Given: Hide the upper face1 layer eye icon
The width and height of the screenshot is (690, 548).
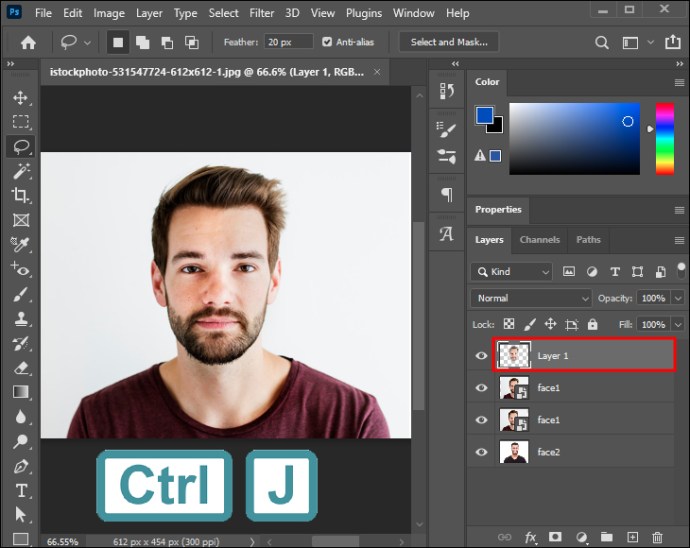Looking at the screenshot, I should [x=481, y=387].
